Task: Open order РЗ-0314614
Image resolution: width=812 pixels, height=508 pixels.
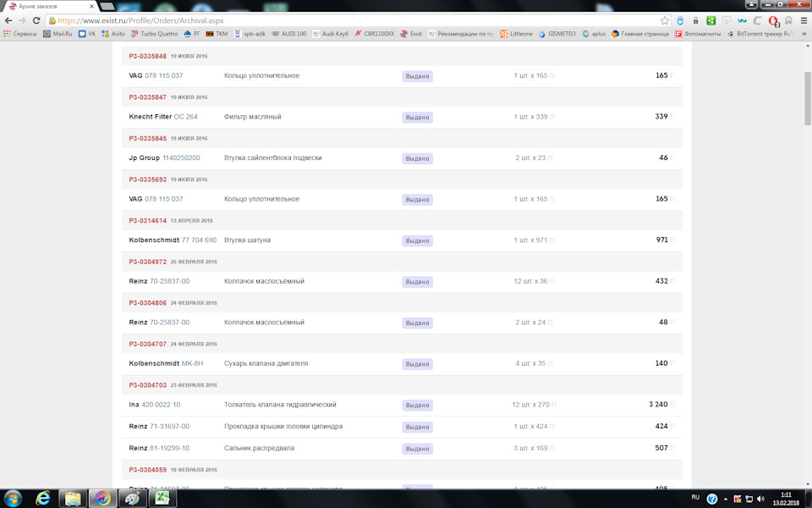Action: click(x=147, y=220)
